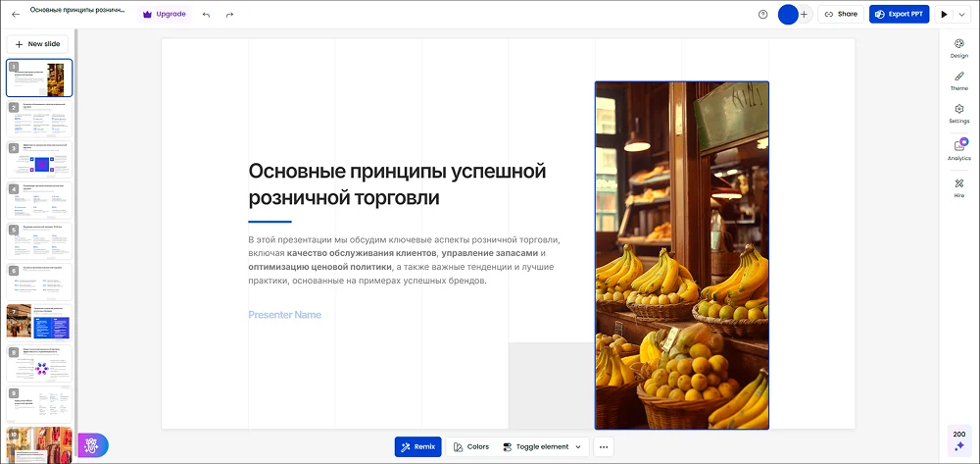Click the 200 credits sparkle button
980x464 pixels.
958,439
